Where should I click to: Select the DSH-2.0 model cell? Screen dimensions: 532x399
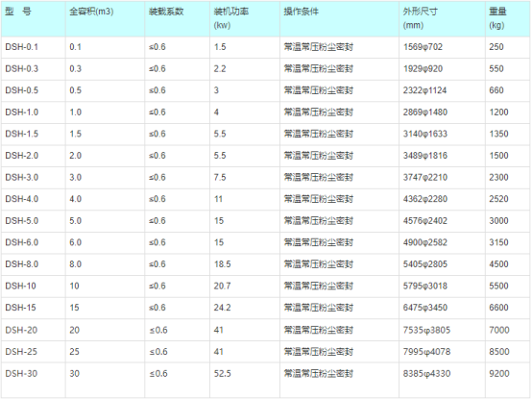pyautogui.click(x=34, y=156)
